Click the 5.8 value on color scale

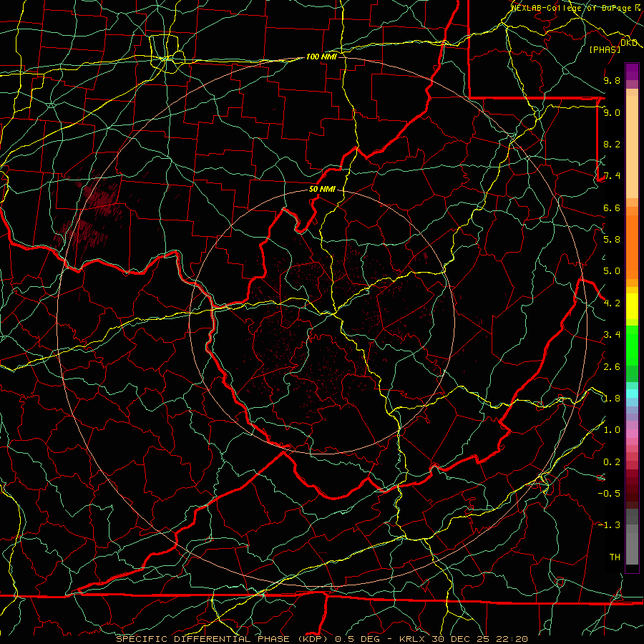pyautogui.click(x=612, y=240)
